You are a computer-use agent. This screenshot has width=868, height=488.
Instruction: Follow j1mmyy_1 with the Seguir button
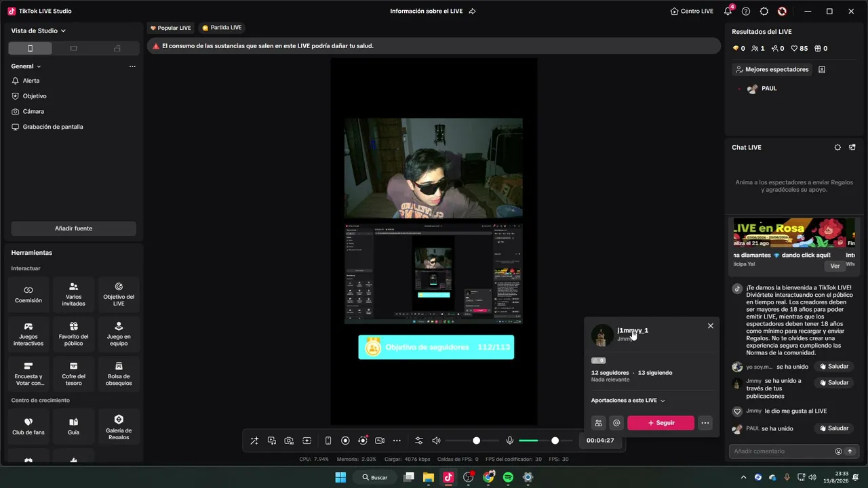pyautogui.click(x=660, y=423)
